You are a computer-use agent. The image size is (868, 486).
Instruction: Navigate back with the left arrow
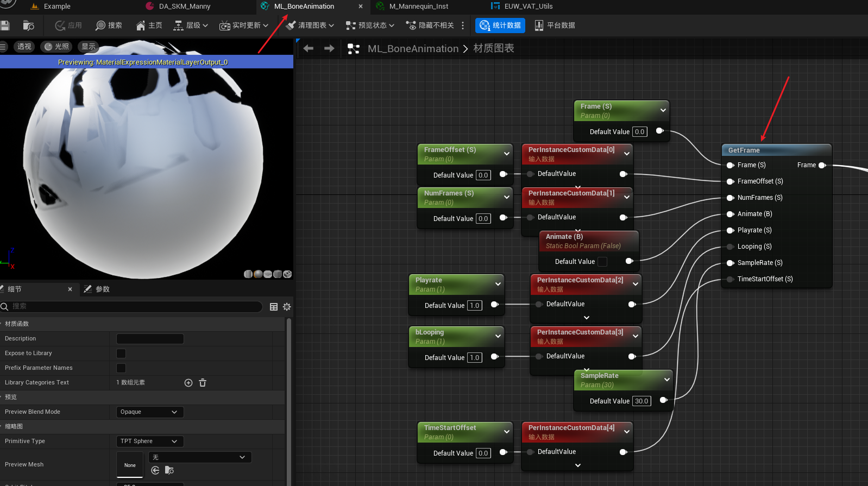pos(309,48)
